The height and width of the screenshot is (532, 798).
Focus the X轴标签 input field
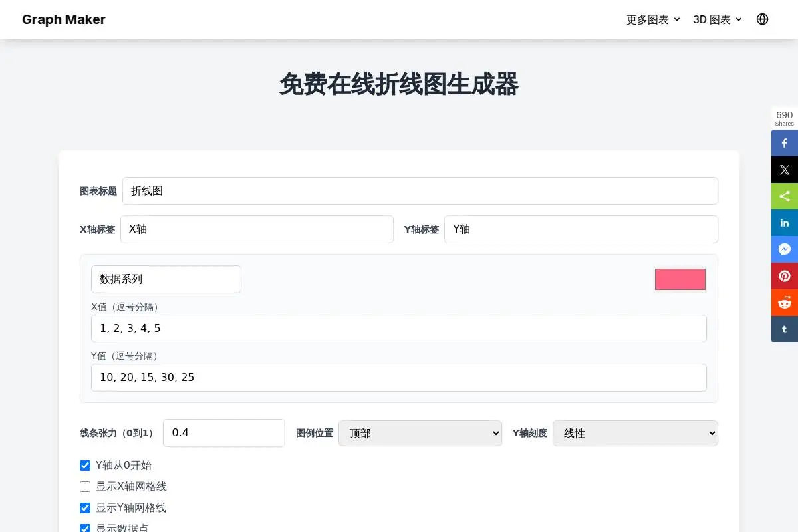tap(257, 229)
